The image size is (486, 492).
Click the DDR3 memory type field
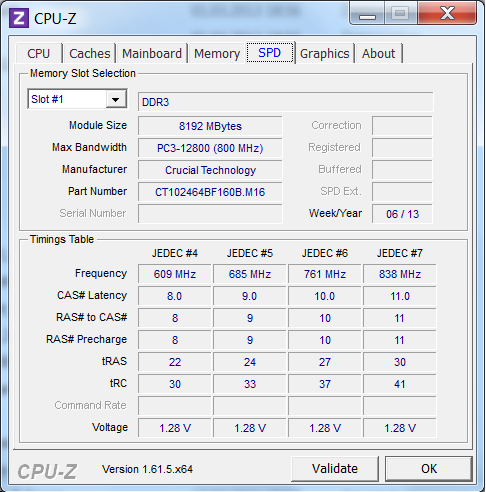pyautogui.click(x=286, y=102)
